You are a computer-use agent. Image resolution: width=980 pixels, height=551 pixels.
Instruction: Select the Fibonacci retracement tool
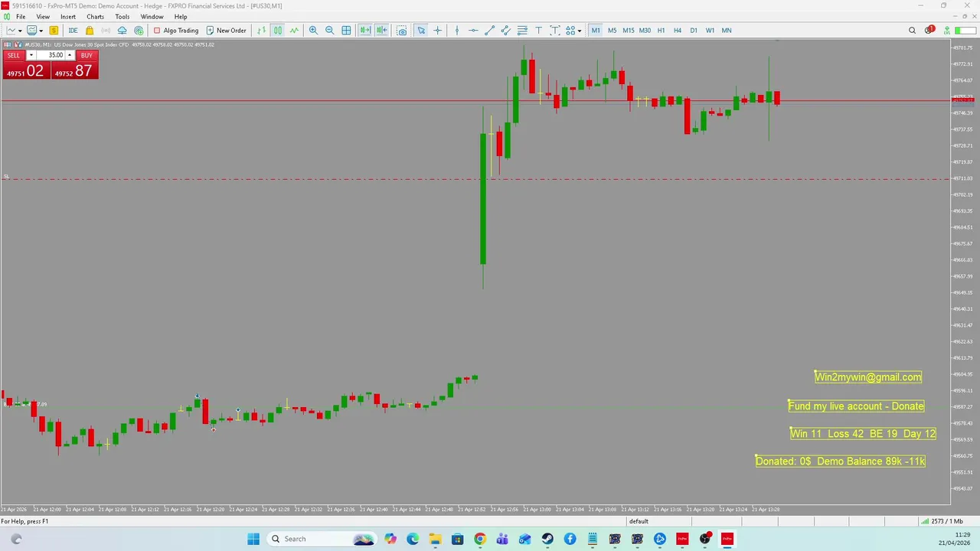pos(522,31)
